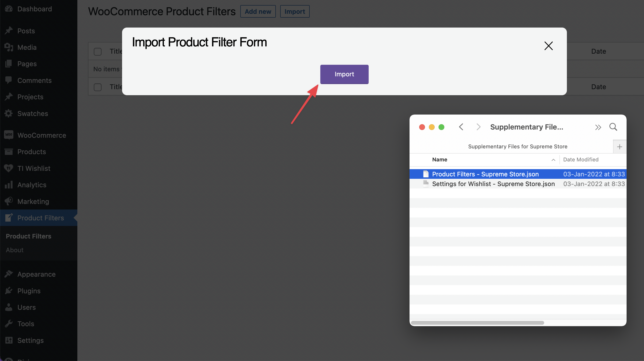Click the Add new button
This screenshot has height=361, width=644.
pyautogui.click(x=258, y=12)
